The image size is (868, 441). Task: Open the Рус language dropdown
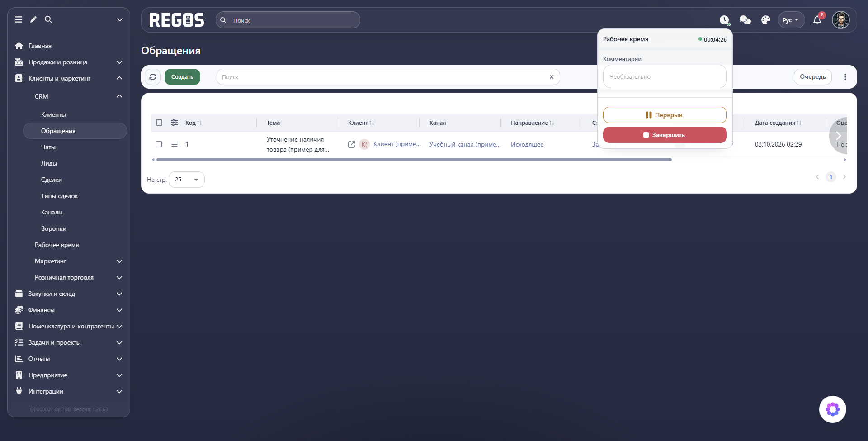click(791, 20)
